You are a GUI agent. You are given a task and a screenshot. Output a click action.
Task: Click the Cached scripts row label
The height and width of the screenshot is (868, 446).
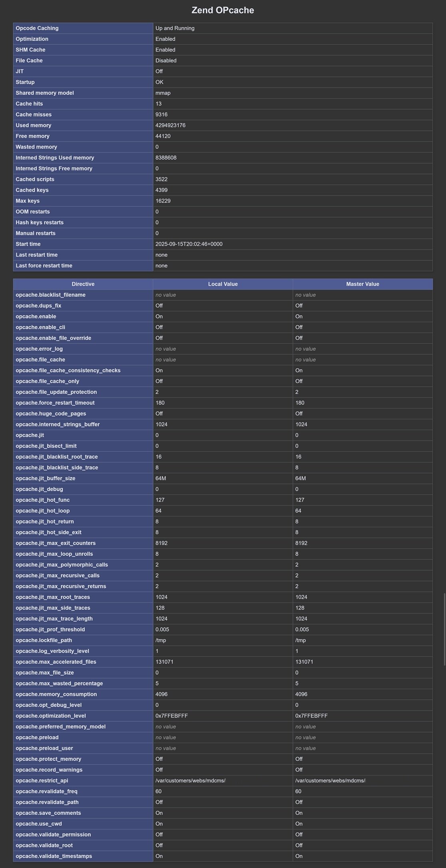point(35,180)
